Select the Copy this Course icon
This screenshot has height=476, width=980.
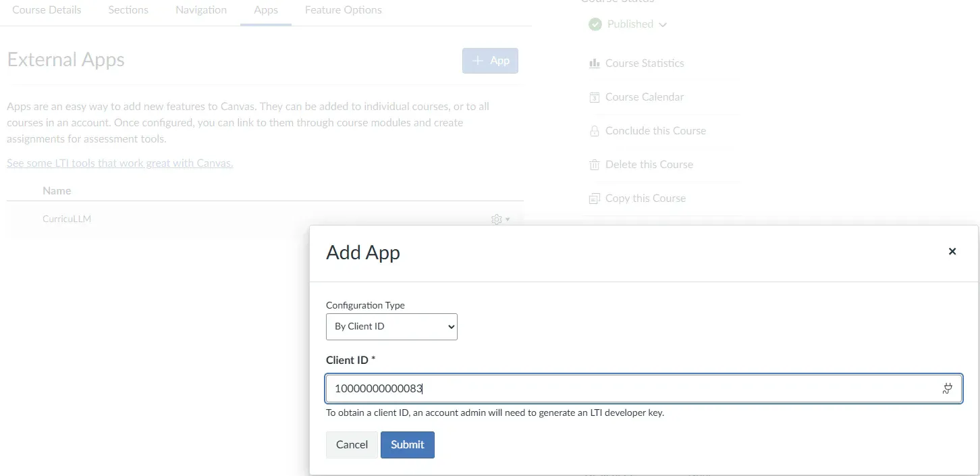(595, 198)
